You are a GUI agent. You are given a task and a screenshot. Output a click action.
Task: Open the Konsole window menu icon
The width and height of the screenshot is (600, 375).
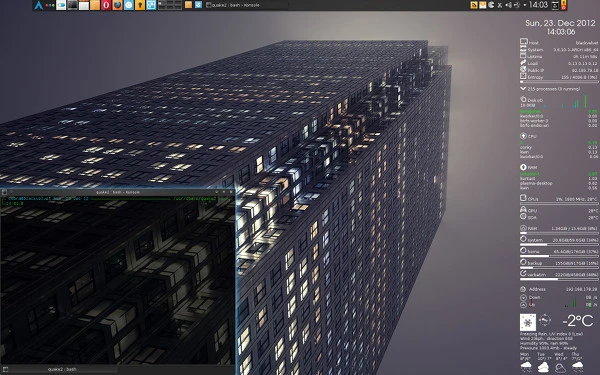click(x=4, y=192)
